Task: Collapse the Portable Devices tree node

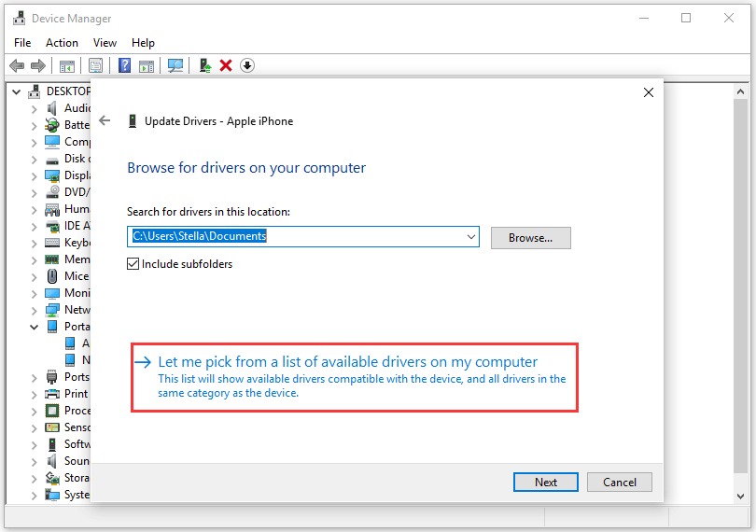Action: coord(35,327)
